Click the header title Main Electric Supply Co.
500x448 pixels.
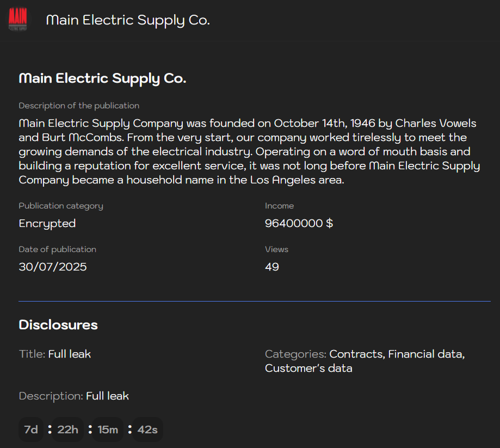pos(128,20)
